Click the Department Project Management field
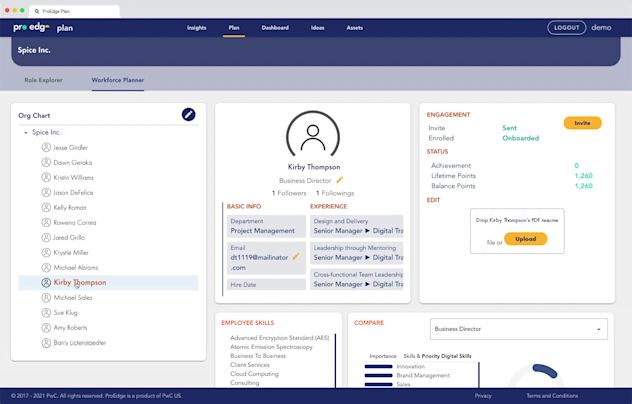632x404 pixels. 266,226
